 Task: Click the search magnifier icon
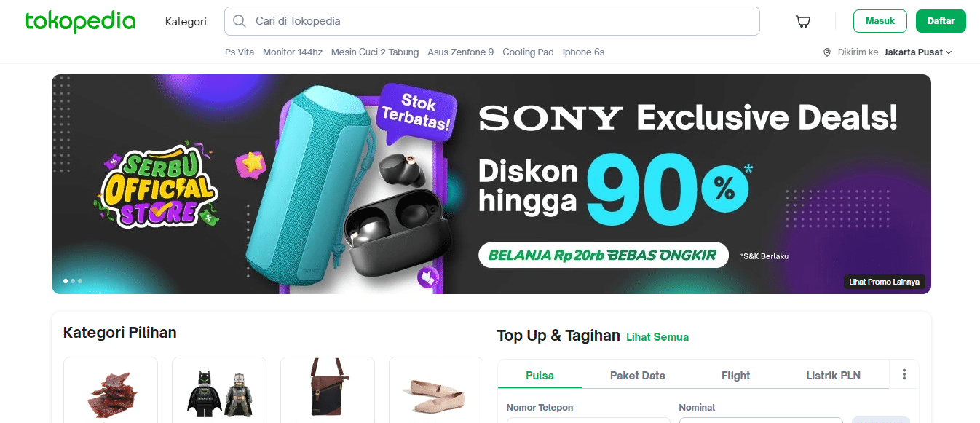pos(239,21)
